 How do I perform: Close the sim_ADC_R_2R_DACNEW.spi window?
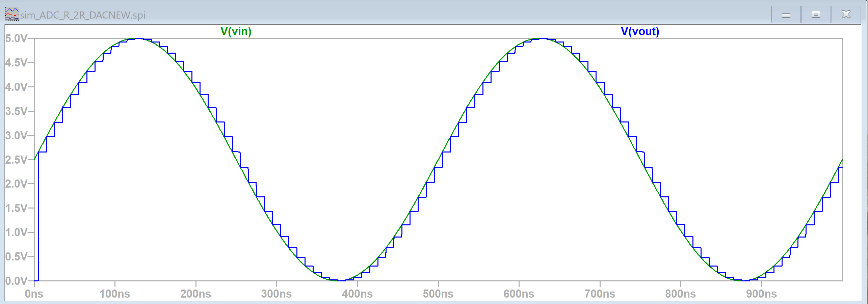pos(846,15)
